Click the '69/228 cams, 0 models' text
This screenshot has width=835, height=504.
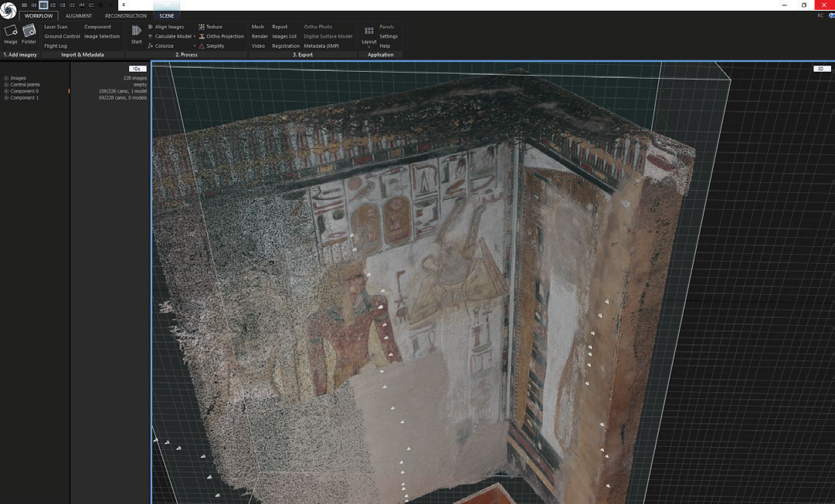[123, 98]
